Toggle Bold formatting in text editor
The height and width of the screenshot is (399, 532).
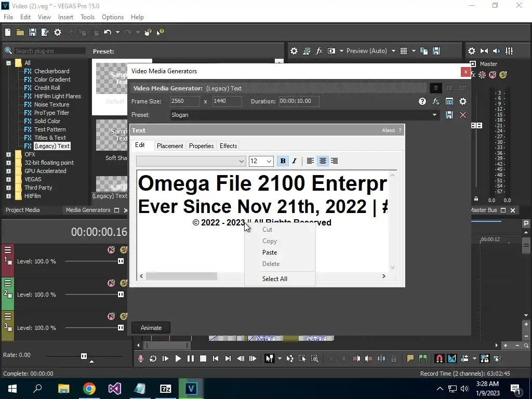[x=283, y=161]
